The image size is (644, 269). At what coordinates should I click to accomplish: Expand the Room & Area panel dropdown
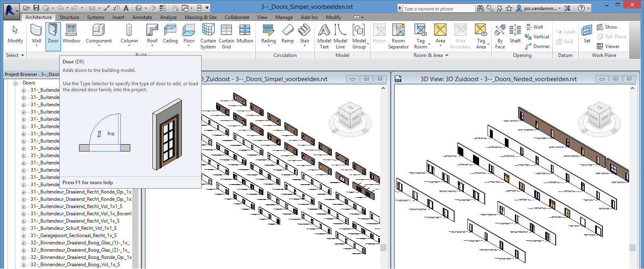[431, 55]
